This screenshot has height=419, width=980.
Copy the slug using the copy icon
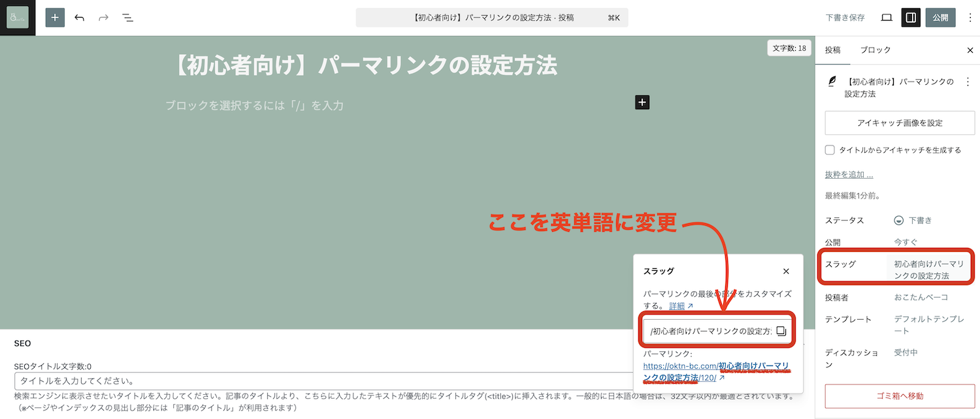tap(782, 331)
